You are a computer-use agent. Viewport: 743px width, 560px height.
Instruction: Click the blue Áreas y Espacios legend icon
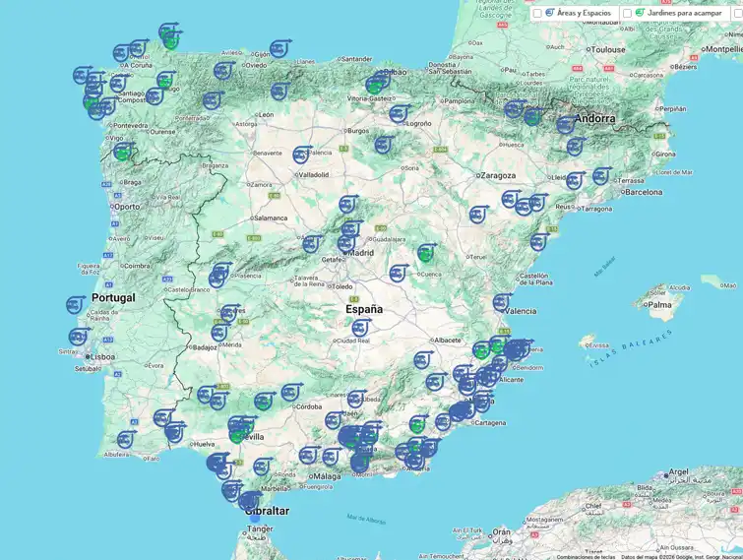pos(550,13)
